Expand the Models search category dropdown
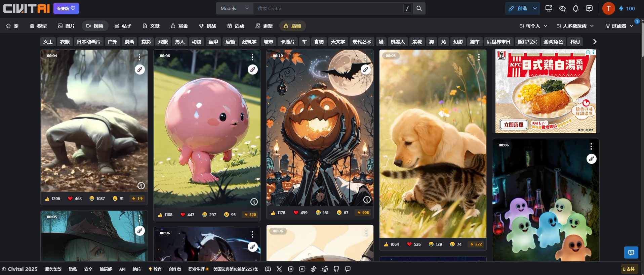 (x=235, y=8)
